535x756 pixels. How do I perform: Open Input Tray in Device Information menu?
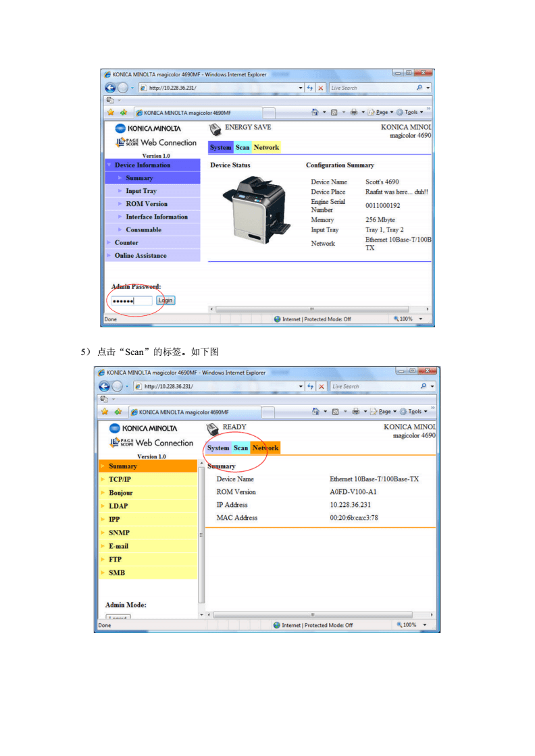(153, 191)
